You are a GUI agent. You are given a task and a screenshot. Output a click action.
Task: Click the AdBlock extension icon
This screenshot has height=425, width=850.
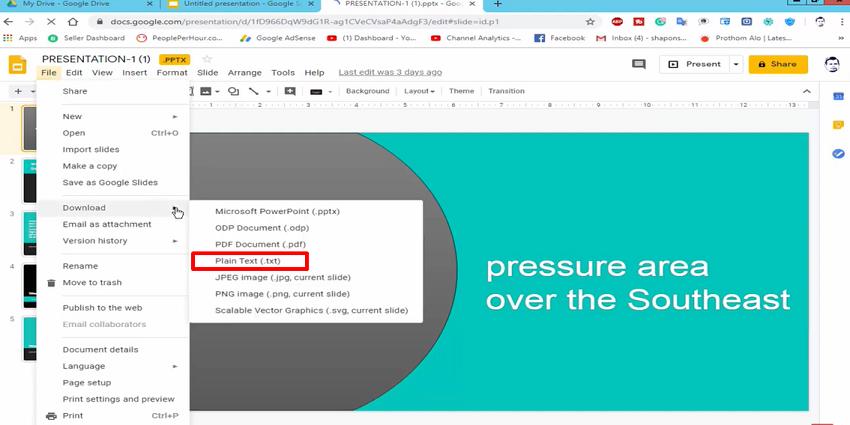click(617, 22)
